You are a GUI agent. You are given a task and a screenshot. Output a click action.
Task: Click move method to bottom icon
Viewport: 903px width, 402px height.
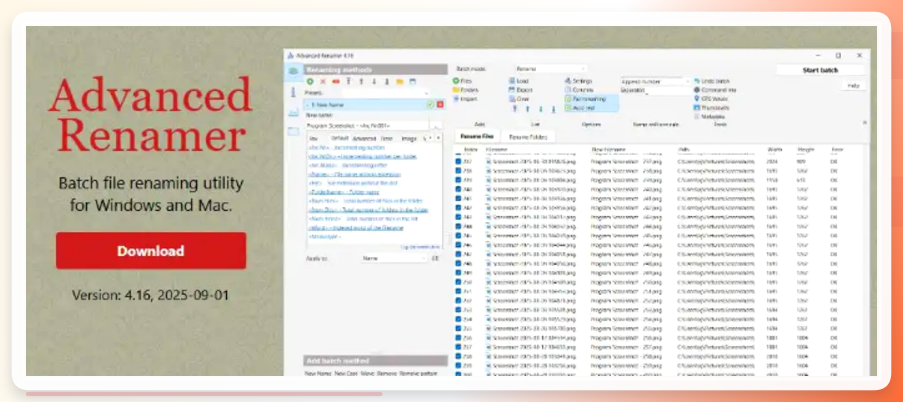coord(387,82)
